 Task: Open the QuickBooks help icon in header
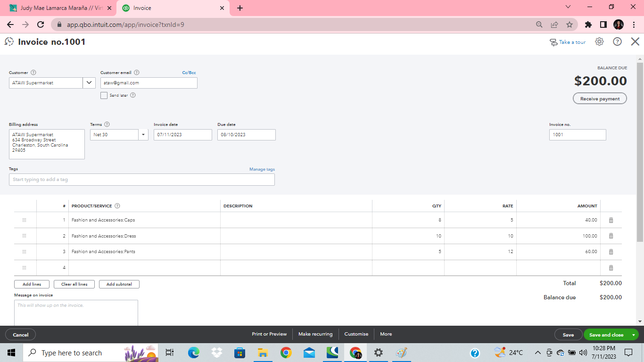pos(617,42)
